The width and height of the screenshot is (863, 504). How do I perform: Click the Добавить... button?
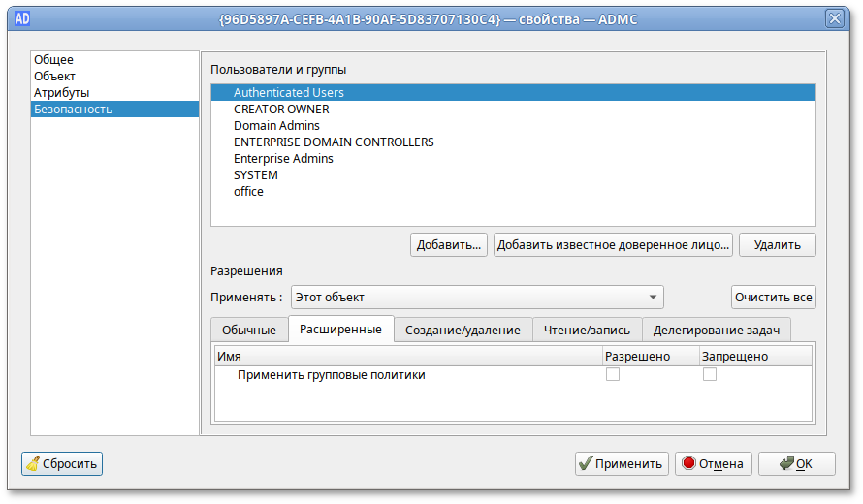point(449,245)
